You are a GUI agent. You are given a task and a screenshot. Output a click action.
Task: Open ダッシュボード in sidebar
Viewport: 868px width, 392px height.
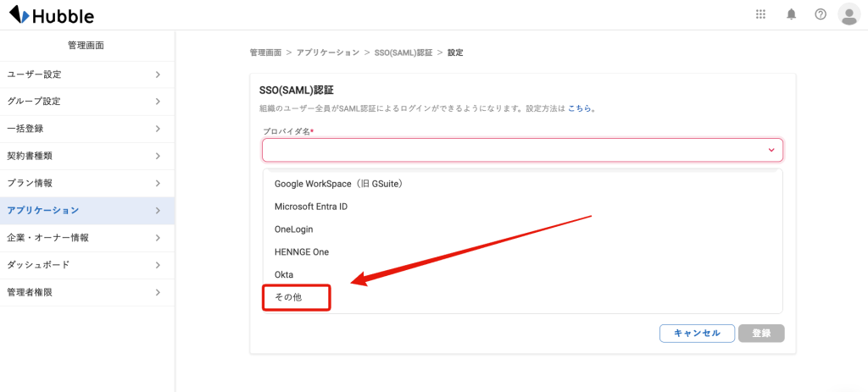tap(87, 265)
